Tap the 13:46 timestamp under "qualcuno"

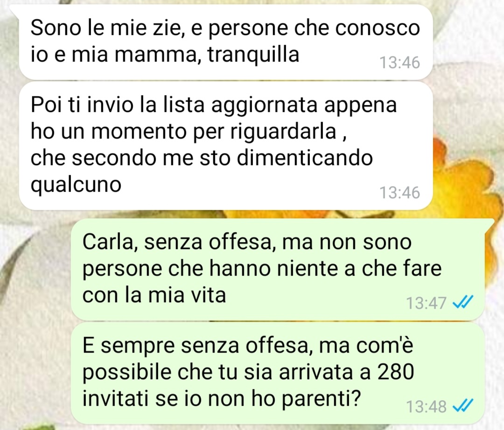tap(399, 193)
